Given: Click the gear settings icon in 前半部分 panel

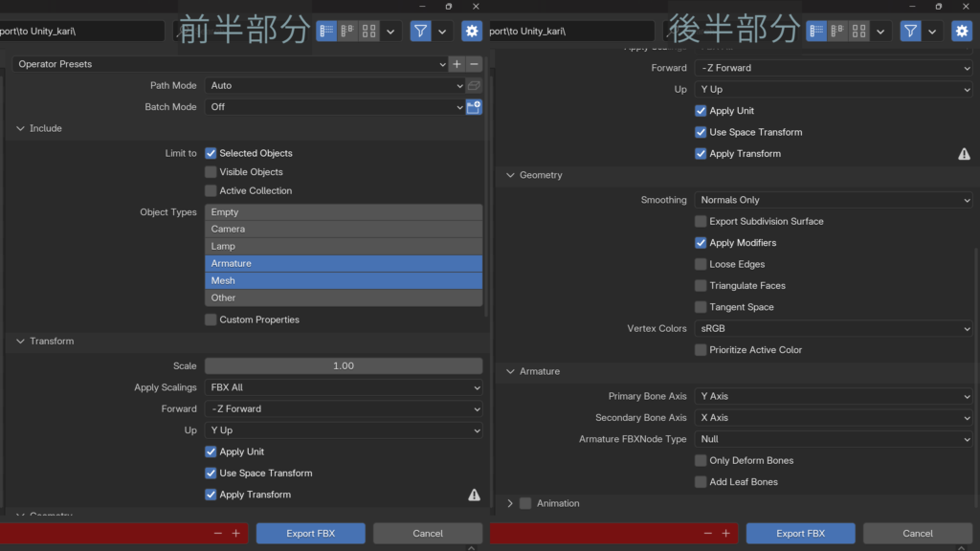Looking at the screenshot, I should pos(472,32).
